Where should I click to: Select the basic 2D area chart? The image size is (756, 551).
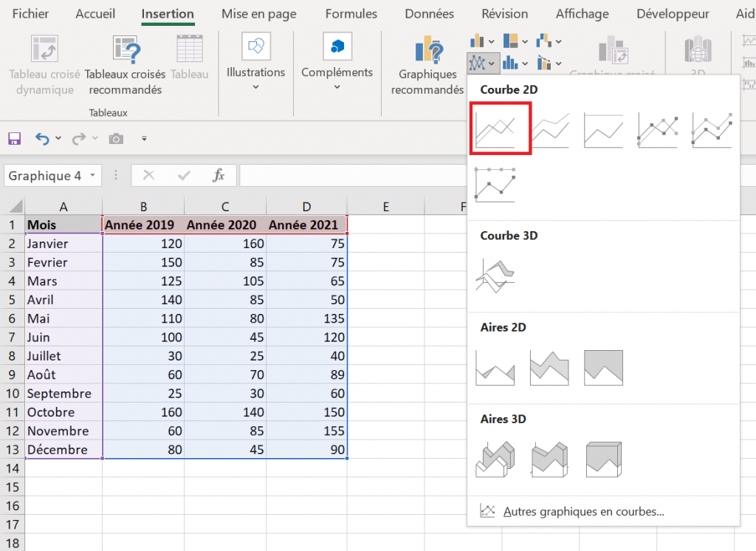pos(495,368)
